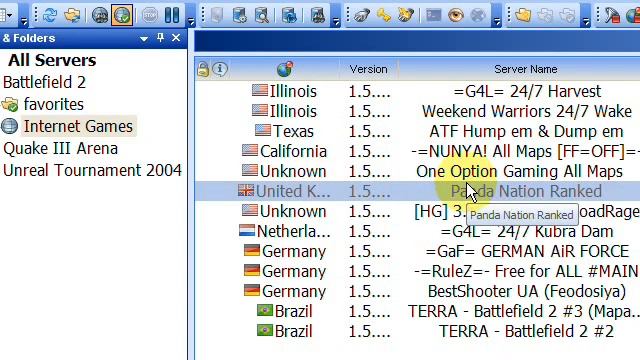
Task: Click the server with magnifying glass icon
Action: coord(261,15)
